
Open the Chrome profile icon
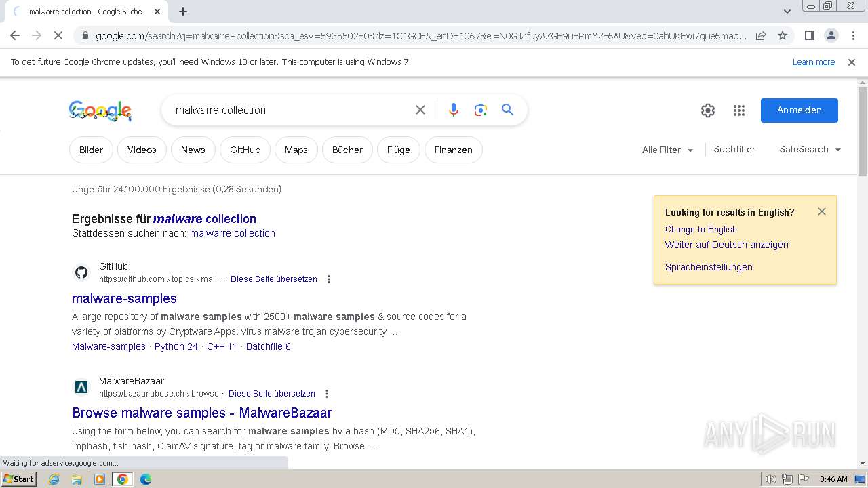831,35
